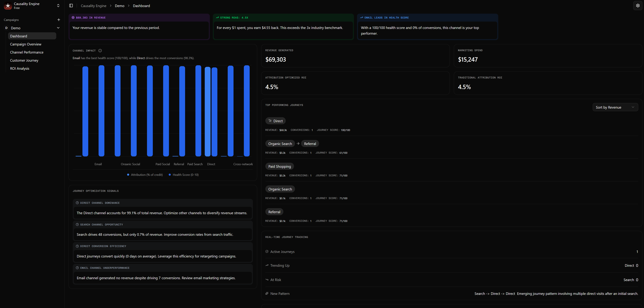Go to ROI Analysis page
The width and height of the screenshot is (644, 308).
coord(20,69)
